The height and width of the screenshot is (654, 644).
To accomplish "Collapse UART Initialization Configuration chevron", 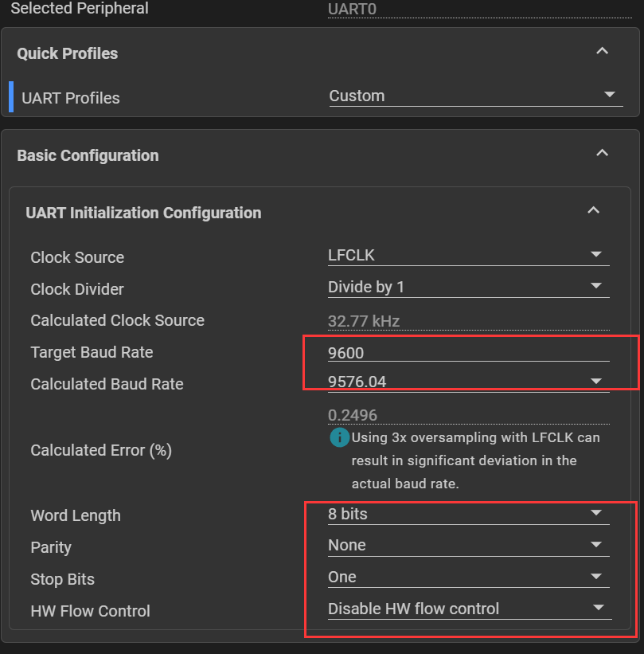I will pos(592,210).
